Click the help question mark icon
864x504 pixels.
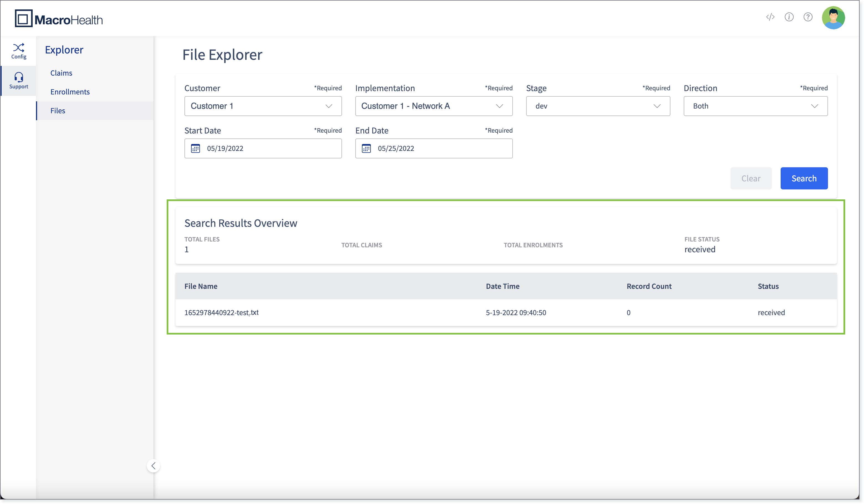(808, 17)
